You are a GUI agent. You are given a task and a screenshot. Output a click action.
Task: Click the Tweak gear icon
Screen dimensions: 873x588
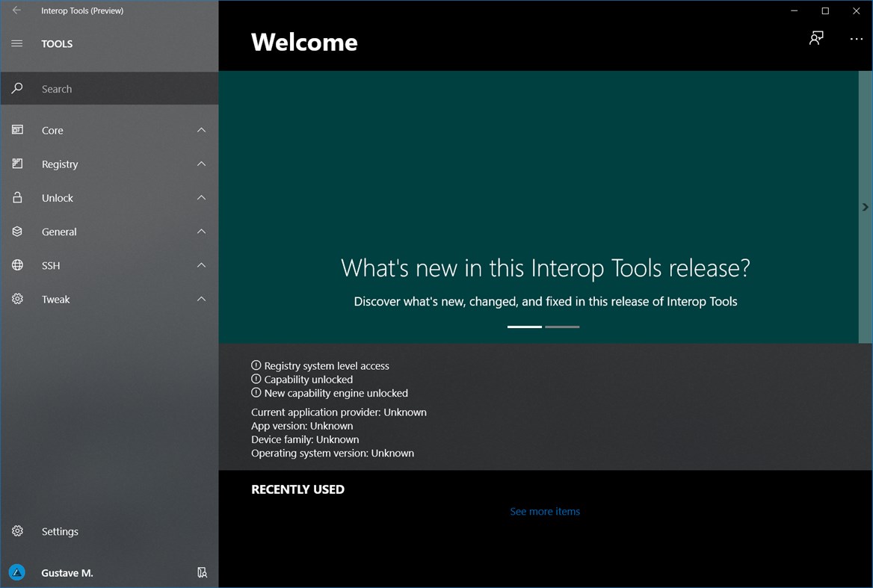pyautogui.click(x=17, y=299)
